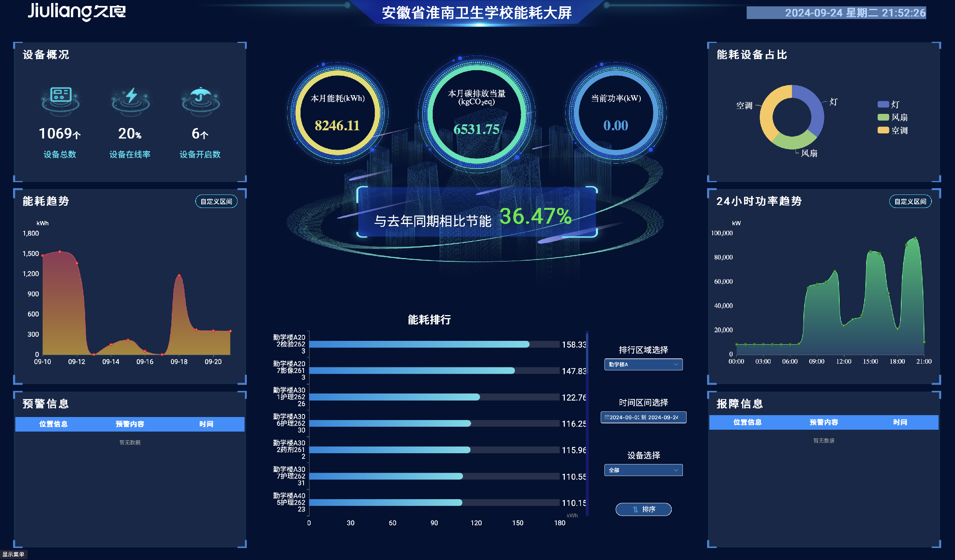
Task: Open the 勤学楼A ranking area dropdown
Action: point(643,364)
